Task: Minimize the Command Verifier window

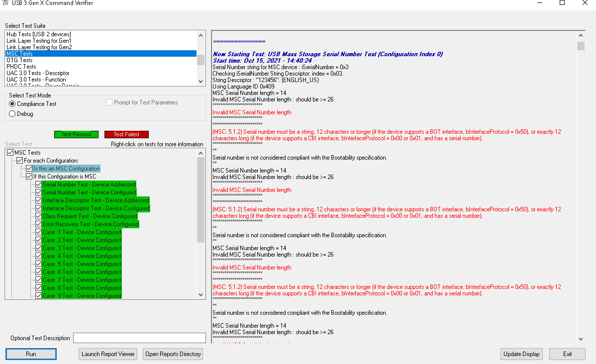Action: pos(539,3)
